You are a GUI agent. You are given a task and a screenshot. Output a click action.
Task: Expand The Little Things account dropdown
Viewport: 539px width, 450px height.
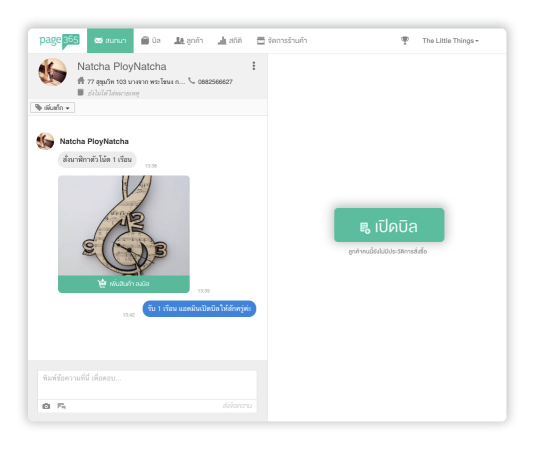[x=450, y=41]
